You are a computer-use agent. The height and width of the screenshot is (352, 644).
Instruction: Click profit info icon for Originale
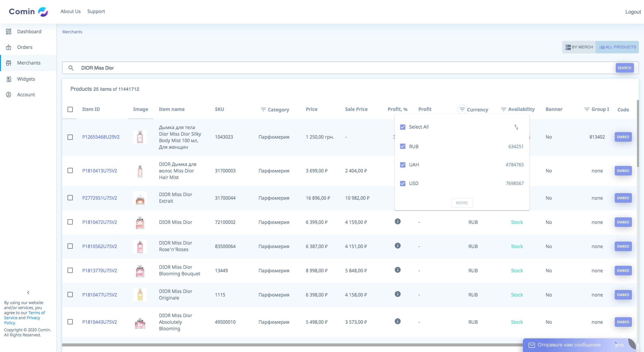(x=397, y=294)
